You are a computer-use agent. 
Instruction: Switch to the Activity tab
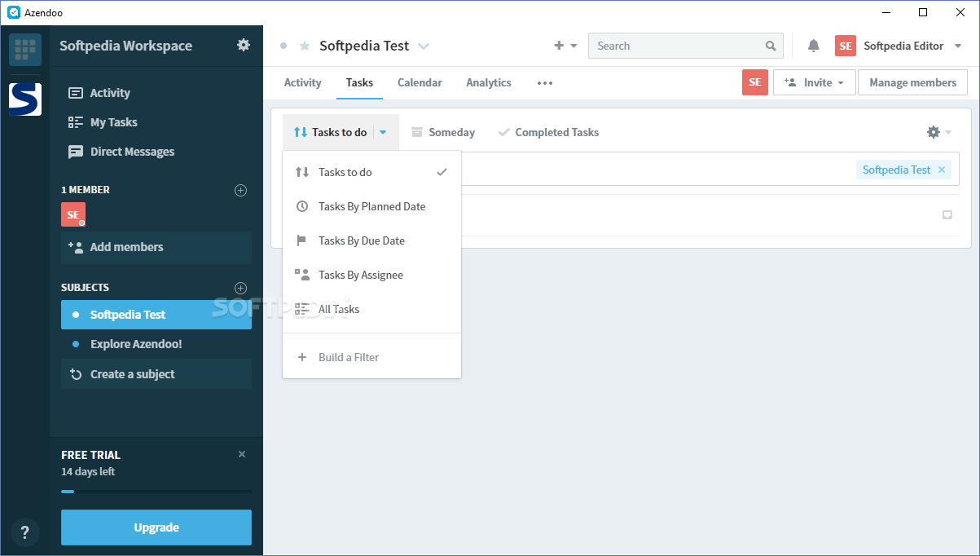coord(302,82)
